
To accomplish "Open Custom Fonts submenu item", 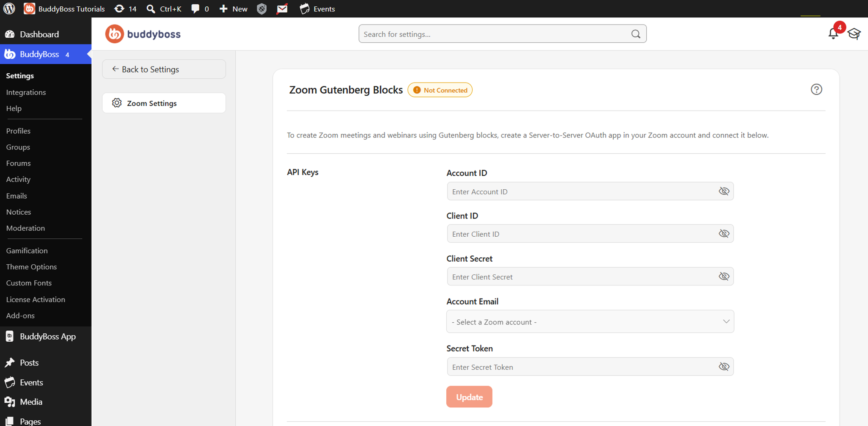I will point(29,283).
